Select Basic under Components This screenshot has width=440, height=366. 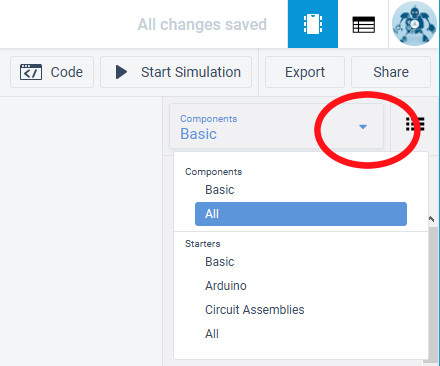220,190
